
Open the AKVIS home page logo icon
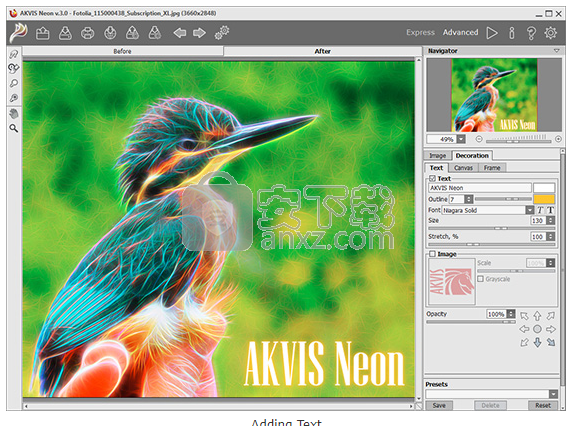[19, 33]
